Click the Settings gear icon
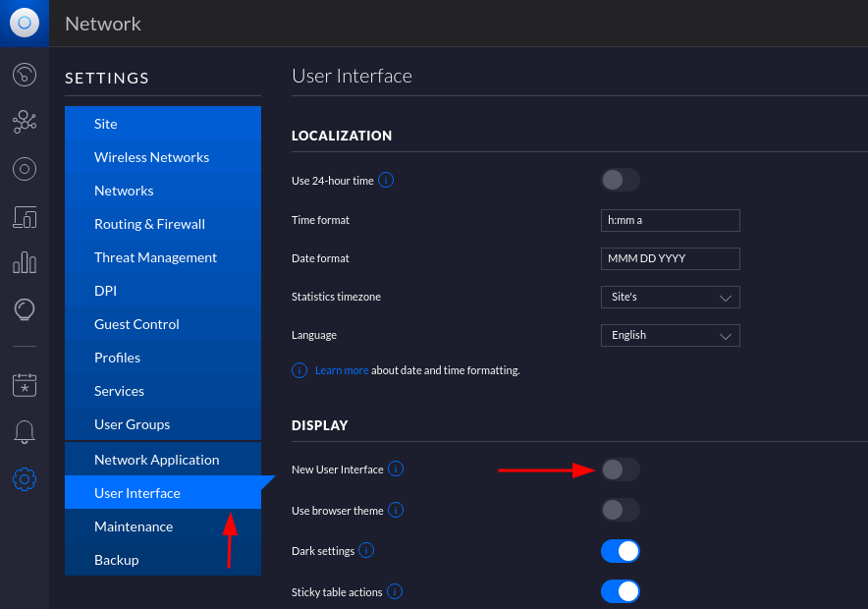868x609 pixels. [25, 479]
